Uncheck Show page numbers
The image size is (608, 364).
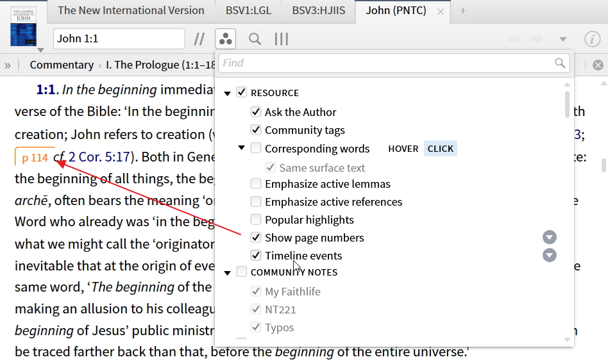256,237
